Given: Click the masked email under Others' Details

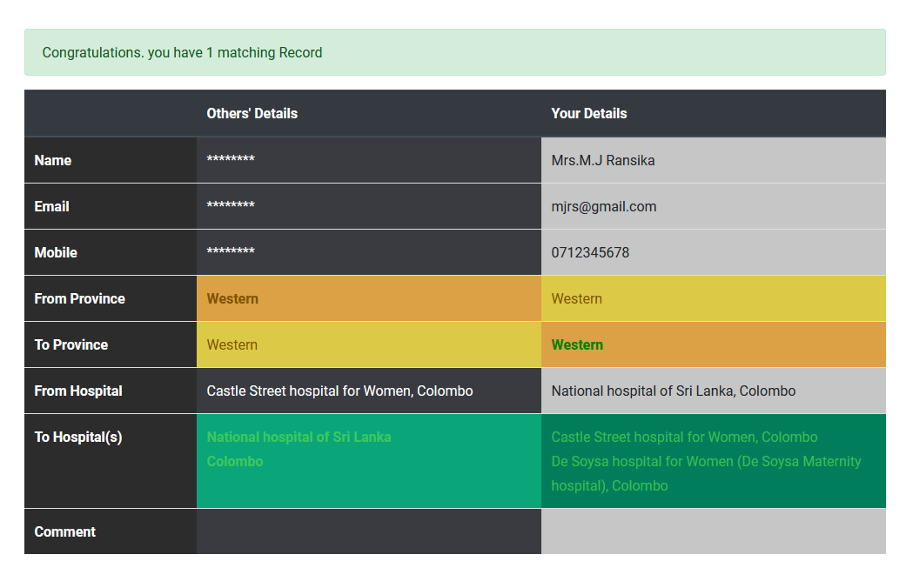Looking at the screenshot, I should 231,206.
